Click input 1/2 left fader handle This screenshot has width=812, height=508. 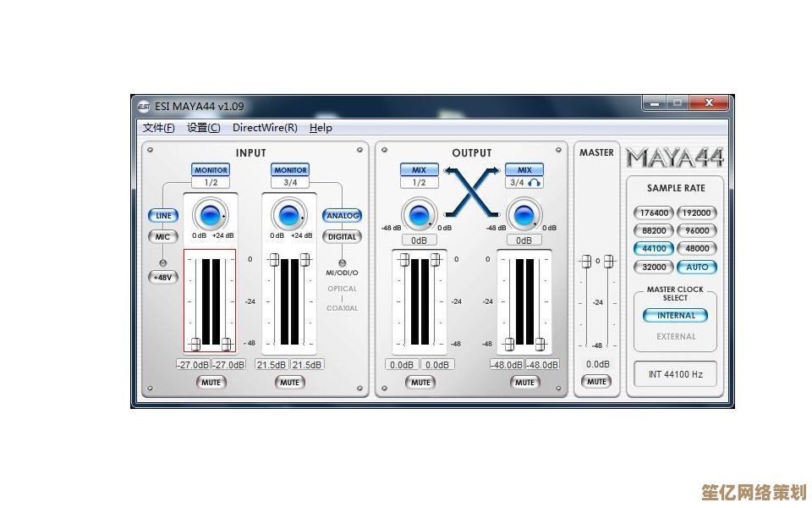tap(195, 344)
